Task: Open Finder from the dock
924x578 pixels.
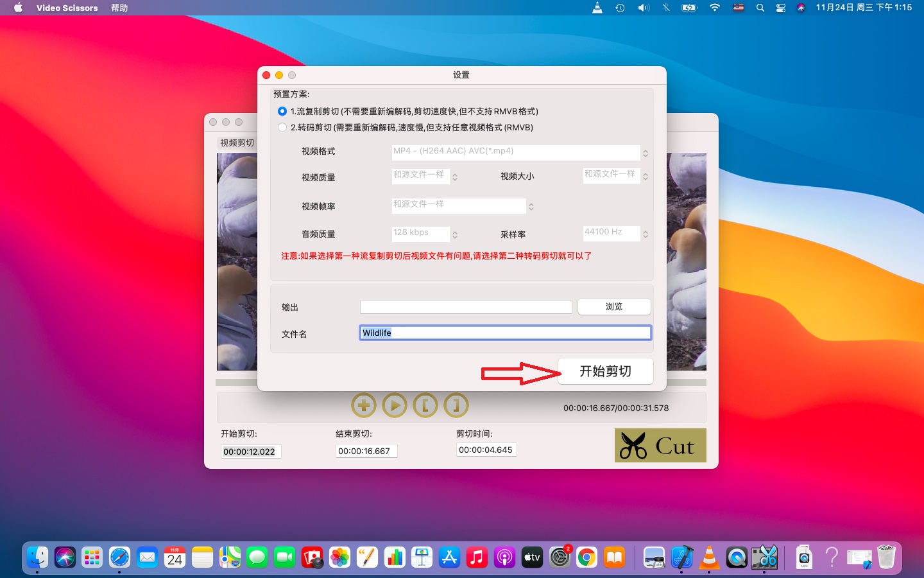Action: (x=37, y=557)
